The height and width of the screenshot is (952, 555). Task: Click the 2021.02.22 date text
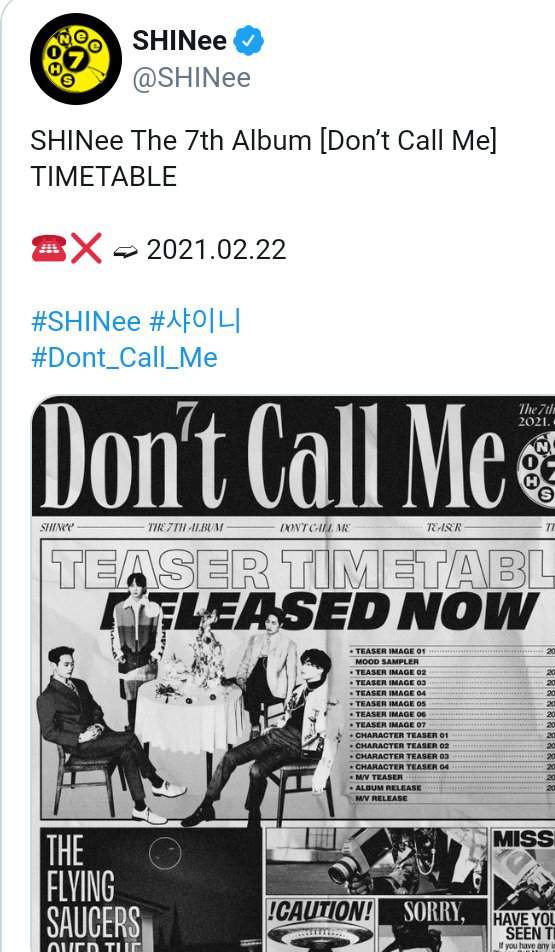pyautogui.click(x=216, y=250)
